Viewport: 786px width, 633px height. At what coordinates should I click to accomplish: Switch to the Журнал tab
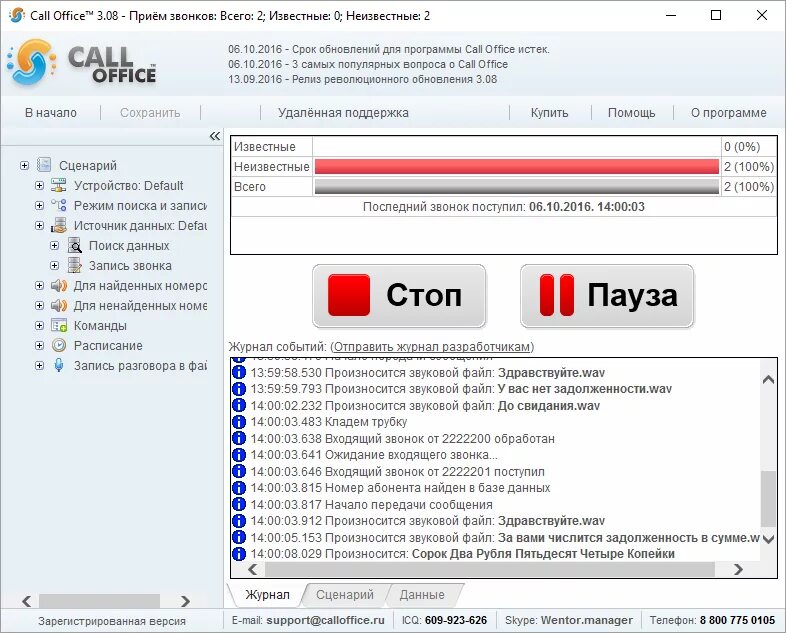(267, 594)
